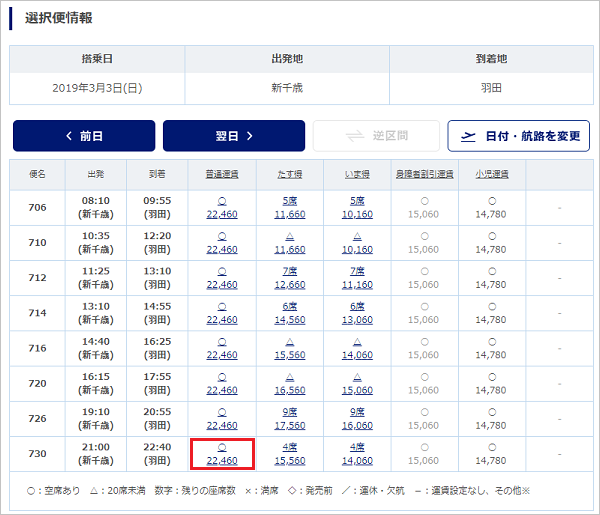Click the swap arrows icon beside 逆区間
This screenshot has width=600, height=515.
click(353, 136)
